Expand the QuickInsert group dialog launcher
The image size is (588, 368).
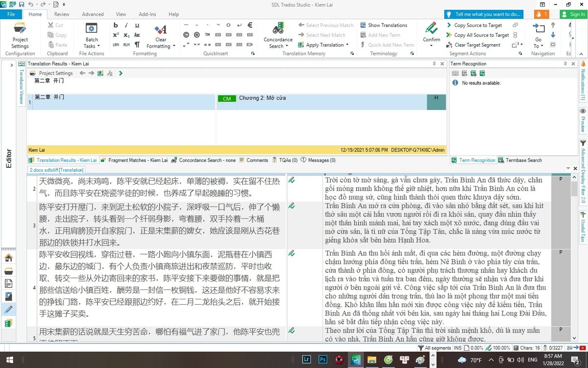click(253, 53)
